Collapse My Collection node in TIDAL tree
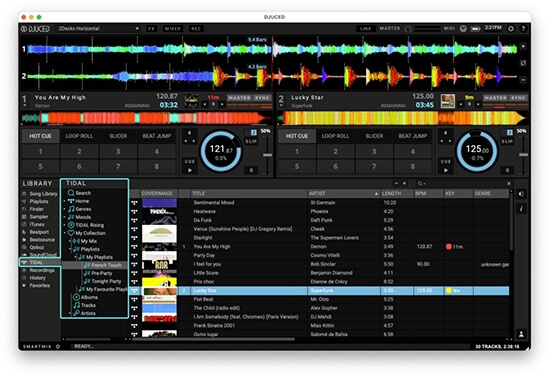The image size is (550, 377). click(x=65, y=233)
